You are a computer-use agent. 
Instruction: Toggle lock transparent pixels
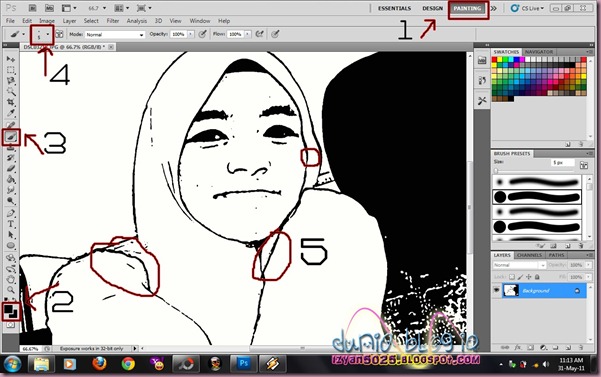click(x=512, y=277)
